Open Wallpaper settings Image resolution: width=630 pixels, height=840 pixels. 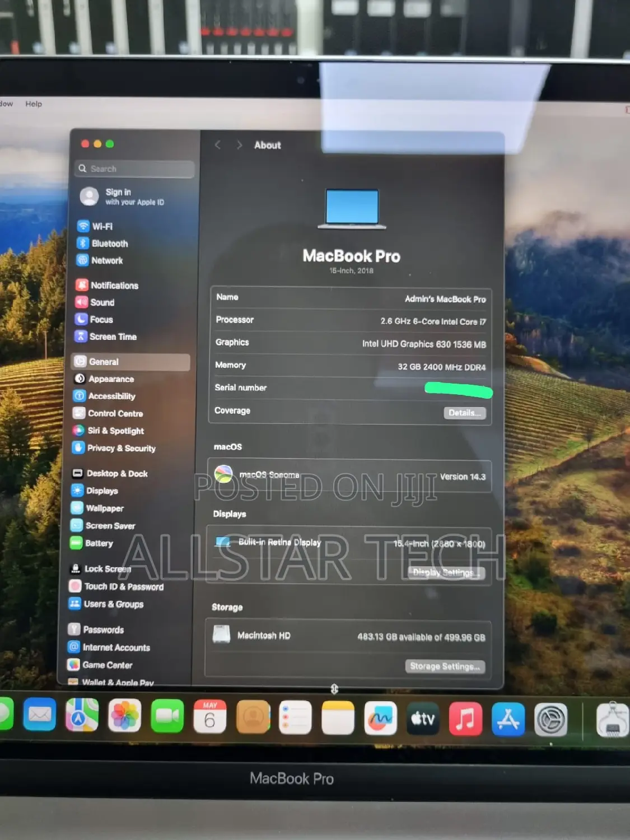(97, 508)
